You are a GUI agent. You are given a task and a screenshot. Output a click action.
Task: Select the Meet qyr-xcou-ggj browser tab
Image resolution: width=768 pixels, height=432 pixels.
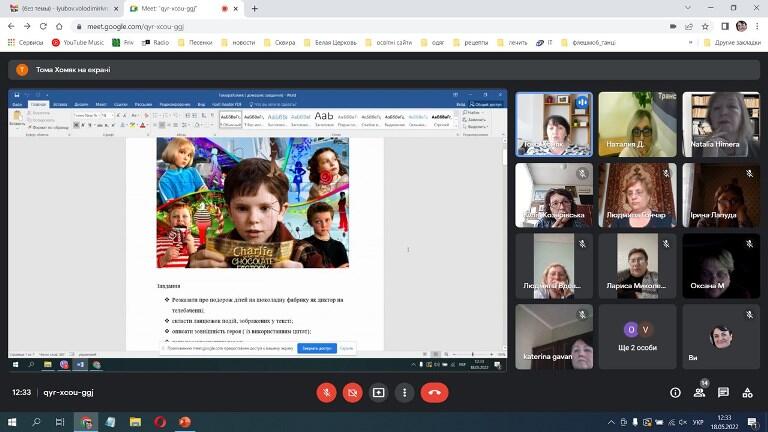pyautogui.click(x=184, y=8)
